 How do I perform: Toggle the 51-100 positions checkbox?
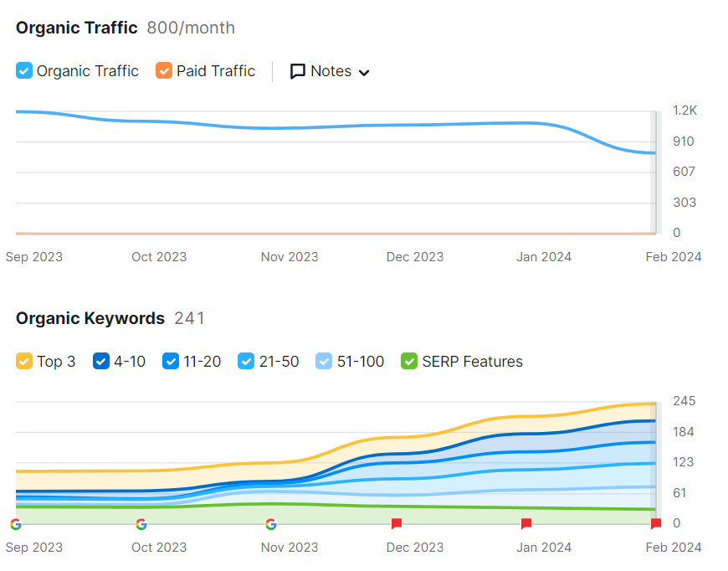[324, 361]
